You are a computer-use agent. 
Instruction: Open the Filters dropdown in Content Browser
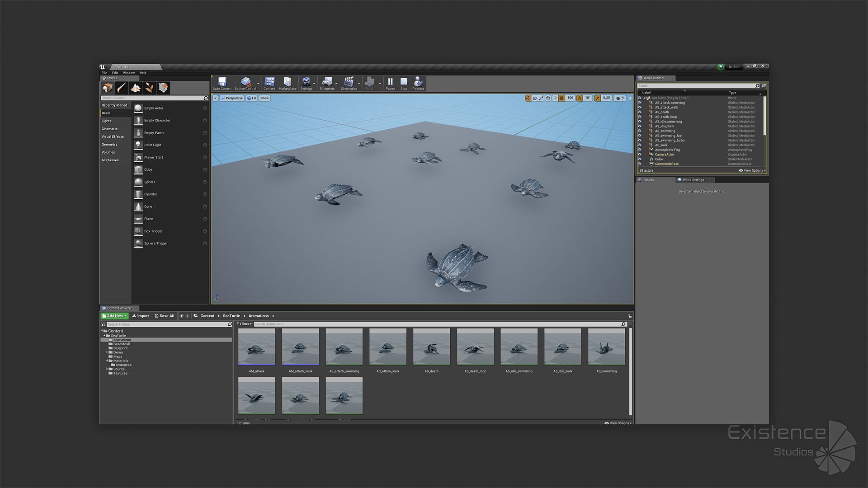(x=244, y=324)
